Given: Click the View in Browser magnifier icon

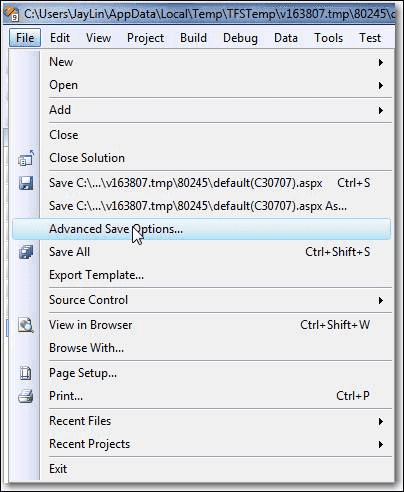Looking at the screenshot, I should [26, 325].
